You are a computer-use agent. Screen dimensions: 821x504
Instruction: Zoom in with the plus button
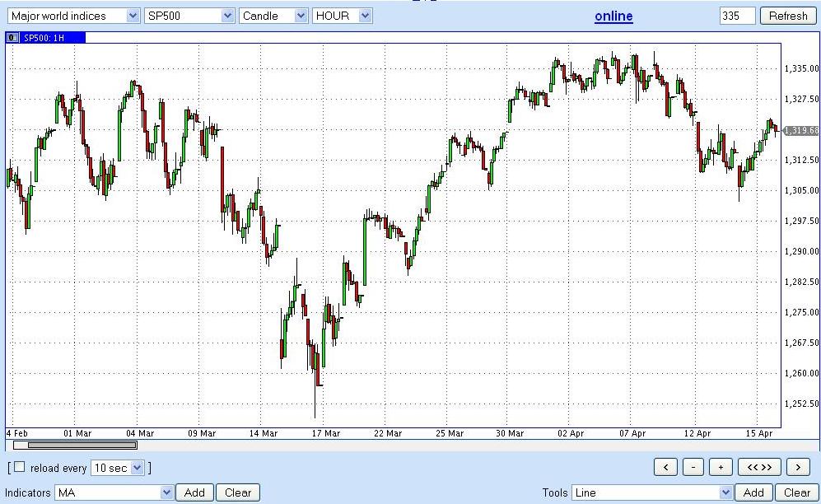click(721, 467)
